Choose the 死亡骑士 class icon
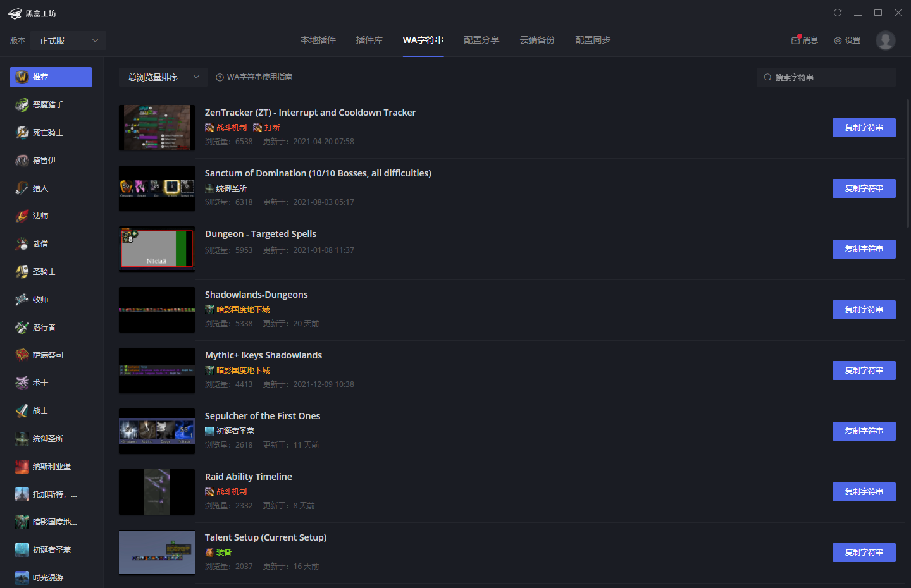 point(22,133)
